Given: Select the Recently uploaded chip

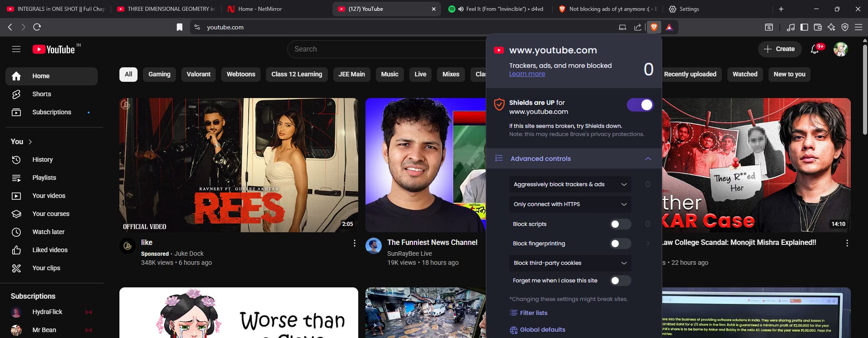Looking at the screenshot, I should 690,74.
